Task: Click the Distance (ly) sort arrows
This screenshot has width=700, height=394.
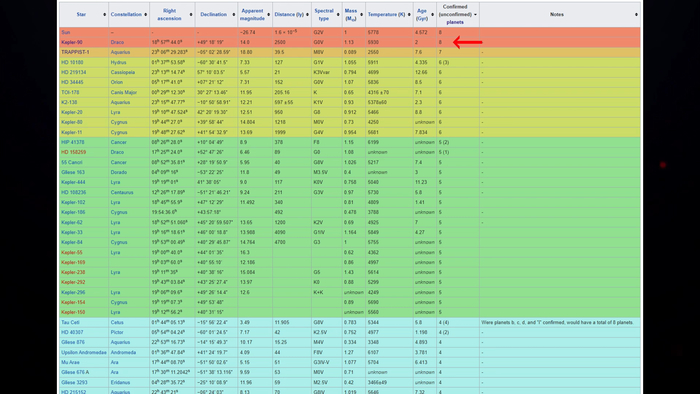Action: 307,15
